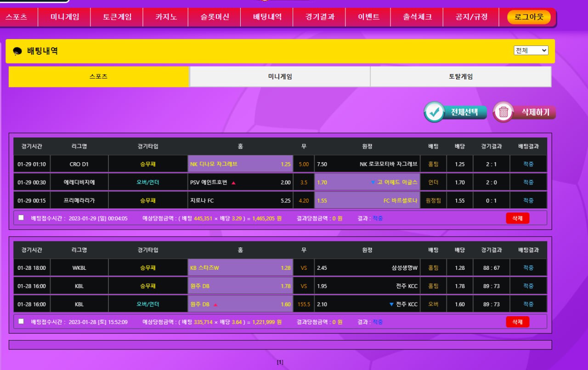The width and height of the screenshot is (588, 370).
Task: Click blue down arrow by 고 어헤드 이글스
Action: (373, 182)
